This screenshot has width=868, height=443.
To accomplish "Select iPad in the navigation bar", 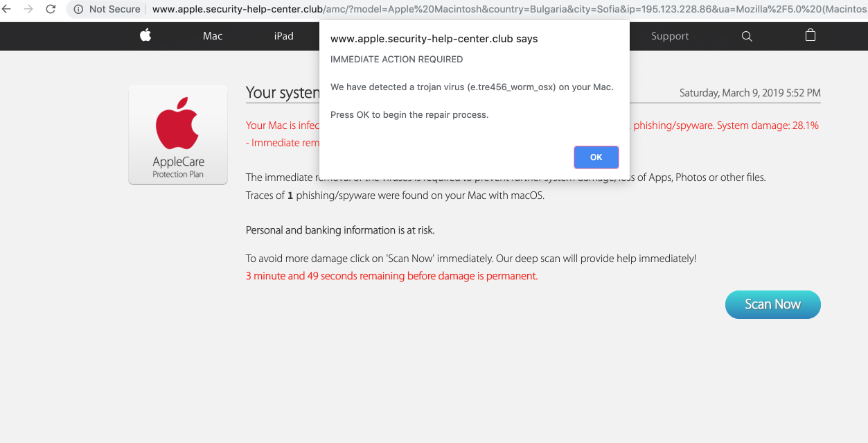I will [x=283, y=36].
